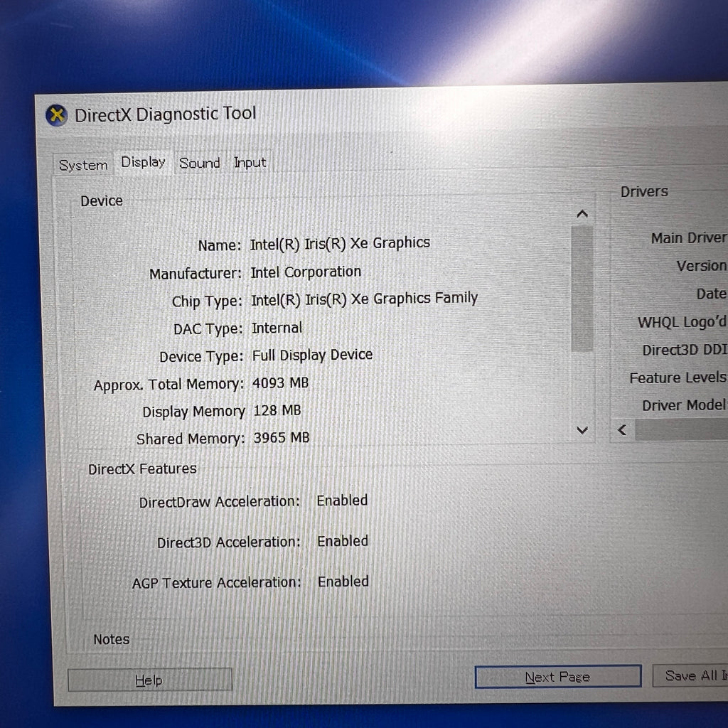This screenshot has width=728, height=728.
Task: Click the Device group label
Action: click(102, 201)
